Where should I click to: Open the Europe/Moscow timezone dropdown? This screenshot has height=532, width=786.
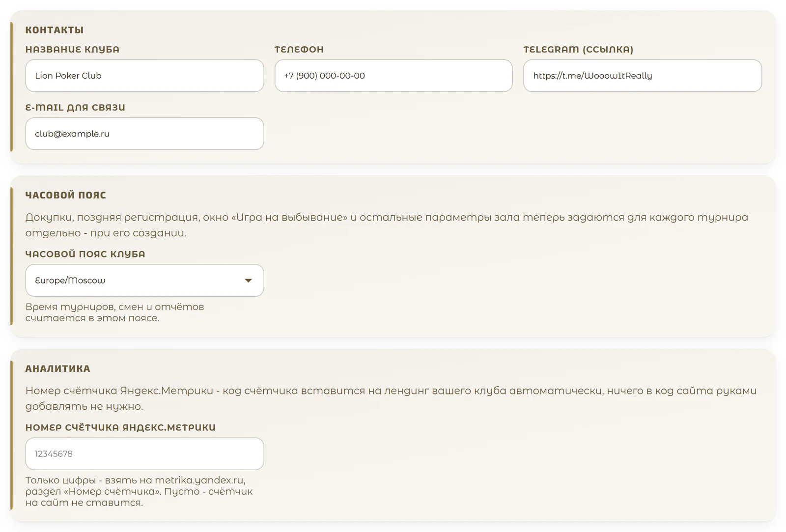(144, 280)
